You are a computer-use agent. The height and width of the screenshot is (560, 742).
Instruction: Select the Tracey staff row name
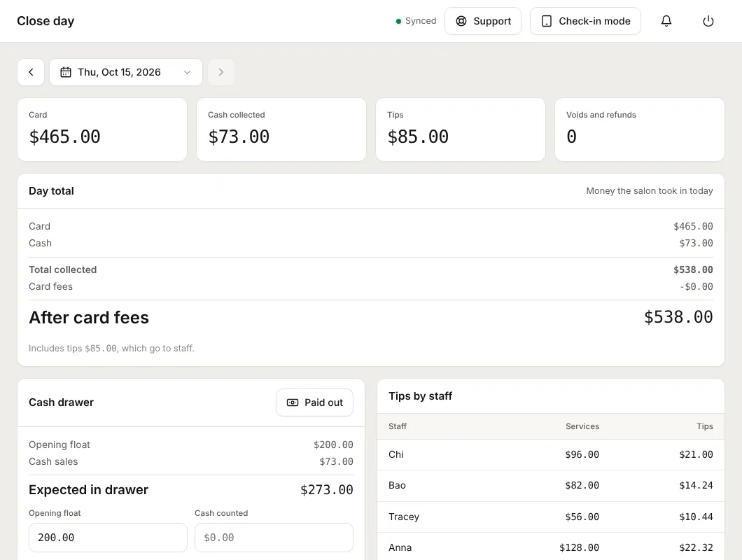click(404, 517)
